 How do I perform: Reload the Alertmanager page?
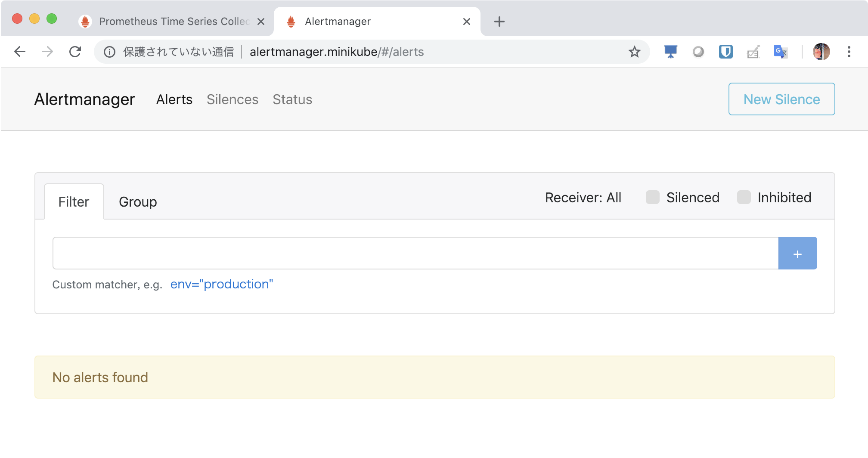pyautogui.click(x=75, y=52)
